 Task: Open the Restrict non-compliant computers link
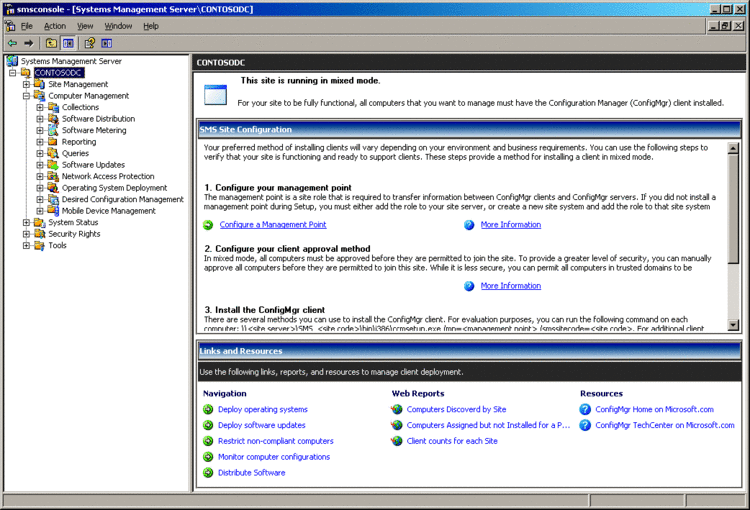275,441
